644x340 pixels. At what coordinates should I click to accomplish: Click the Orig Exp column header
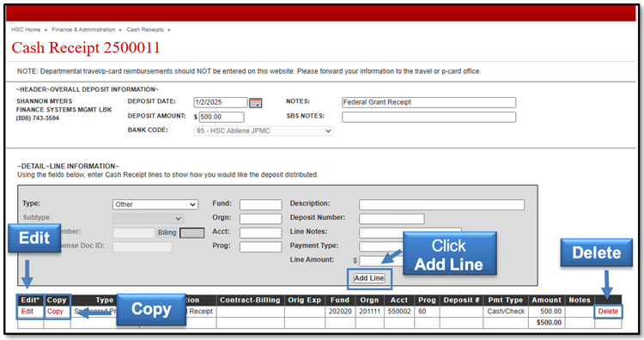(304, 301)
